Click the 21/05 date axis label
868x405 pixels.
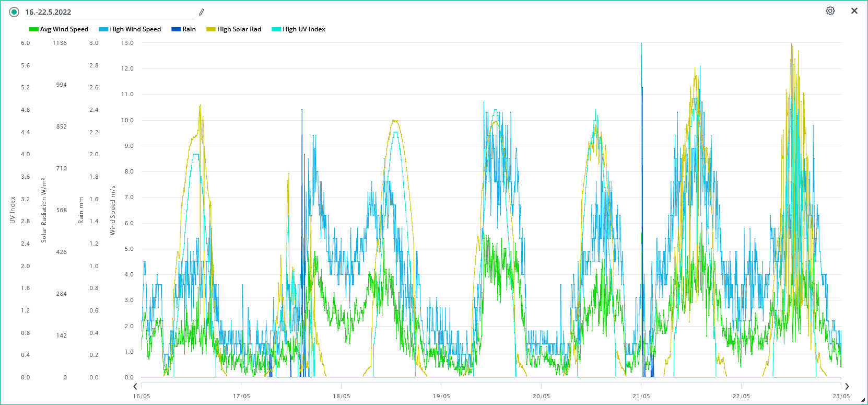pyautogui.click(x=641, y=396)
